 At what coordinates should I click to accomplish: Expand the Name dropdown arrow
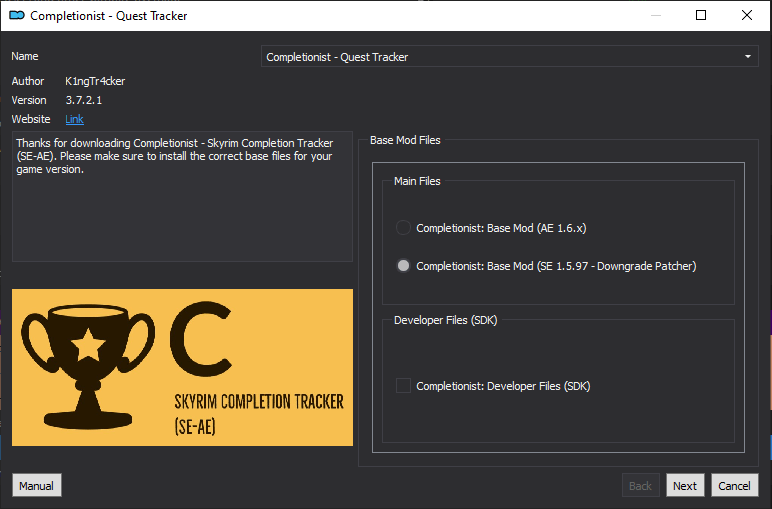click(x=747, y=57)
